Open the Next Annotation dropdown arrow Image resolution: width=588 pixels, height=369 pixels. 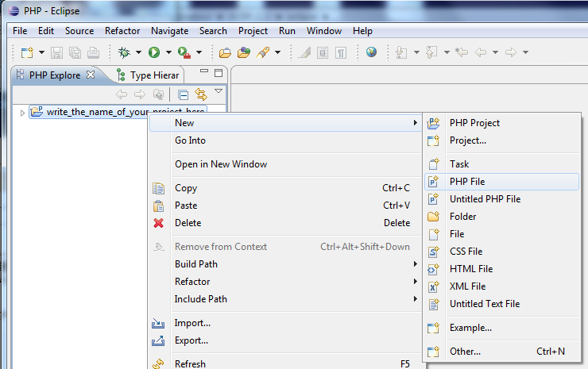(416, 52)
